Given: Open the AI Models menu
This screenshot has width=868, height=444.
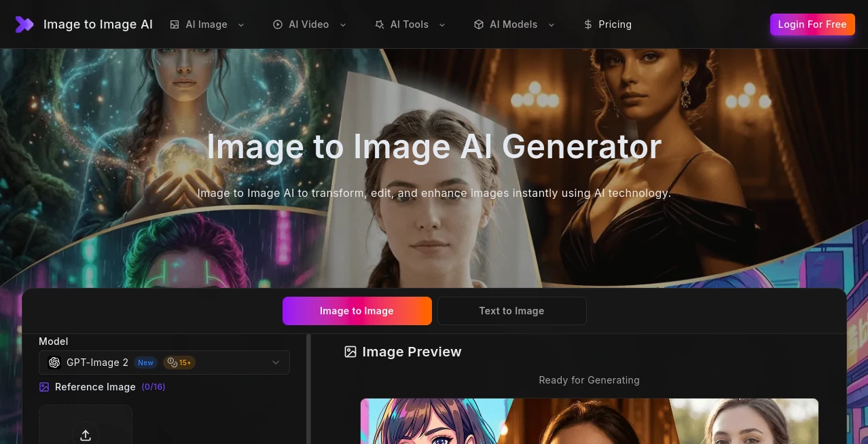Looking at the screenshot, I should (514, 24).
